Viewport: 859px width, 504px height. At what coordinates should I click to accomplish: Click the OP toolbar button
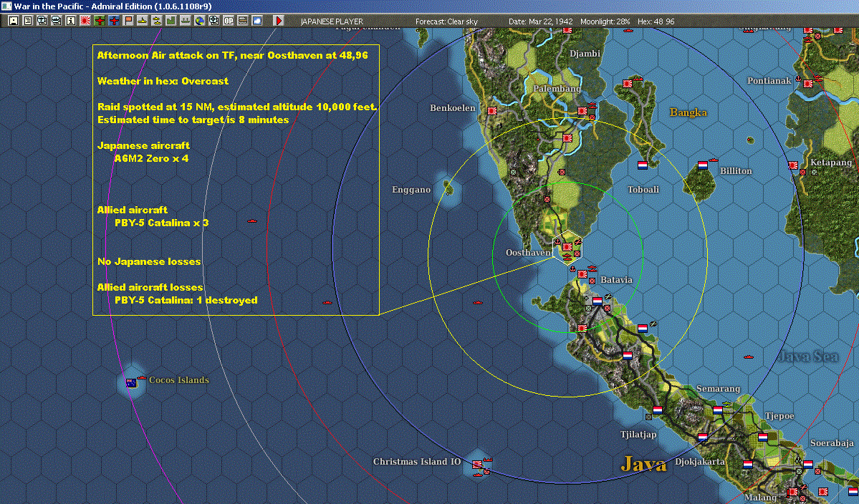point(228,21)
